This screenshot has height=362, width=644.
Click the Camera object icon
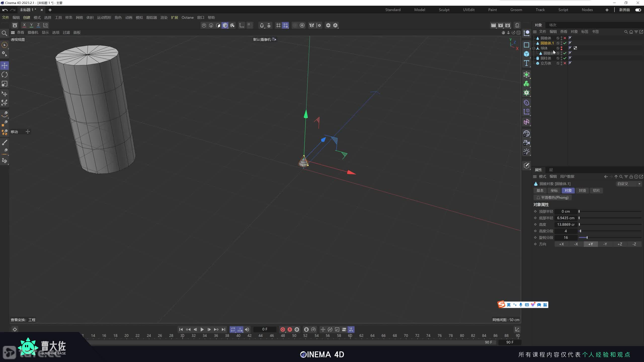(527, 143)
